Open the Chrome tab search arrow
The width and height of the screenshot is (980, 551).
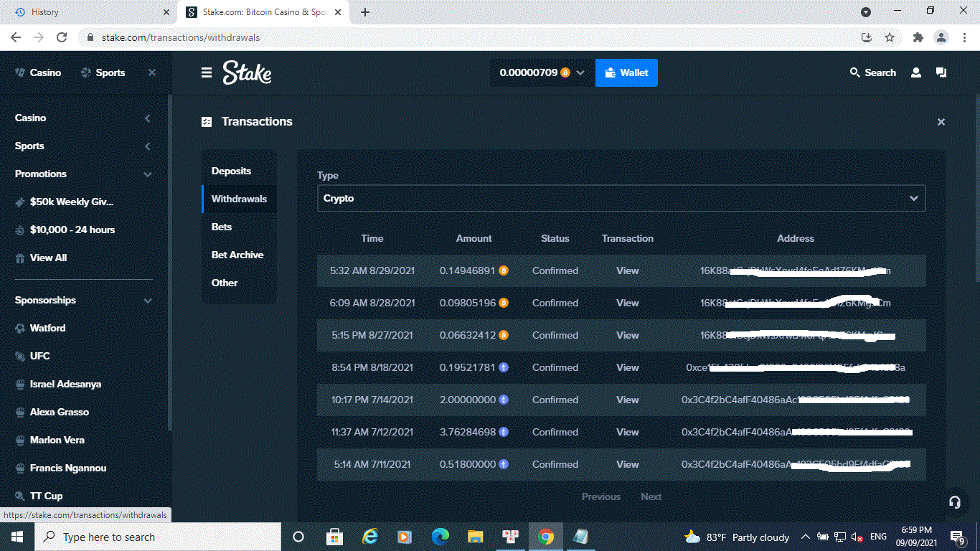[x=866, y=12]
